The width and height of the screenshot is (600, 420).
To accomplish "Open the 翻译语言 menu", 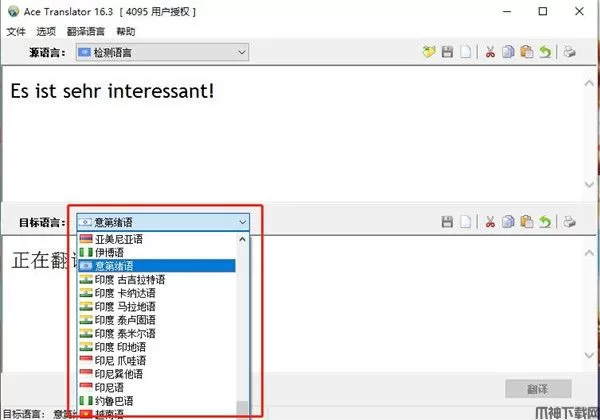I will coord(86,31).
